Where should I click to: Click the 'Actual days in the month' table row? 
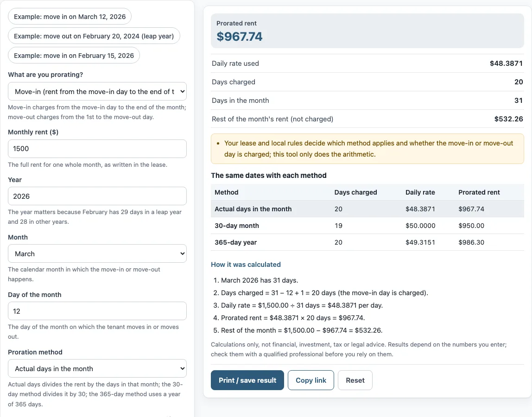367,208
